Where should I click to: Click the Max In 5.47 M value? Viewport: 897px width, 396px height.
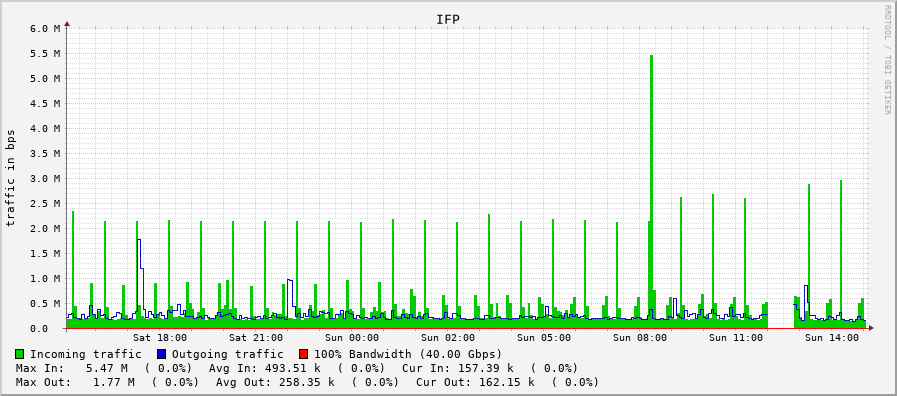tap(106, 368)
